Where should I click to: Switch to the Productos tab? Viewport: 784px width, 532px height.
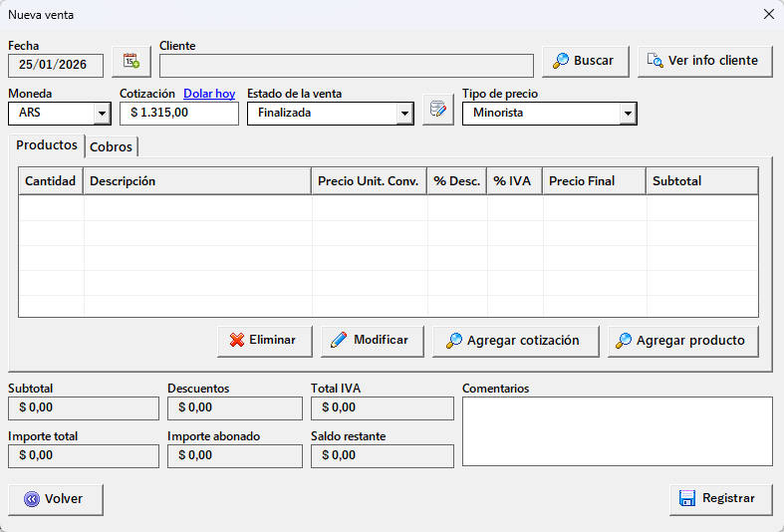(47, 145)
